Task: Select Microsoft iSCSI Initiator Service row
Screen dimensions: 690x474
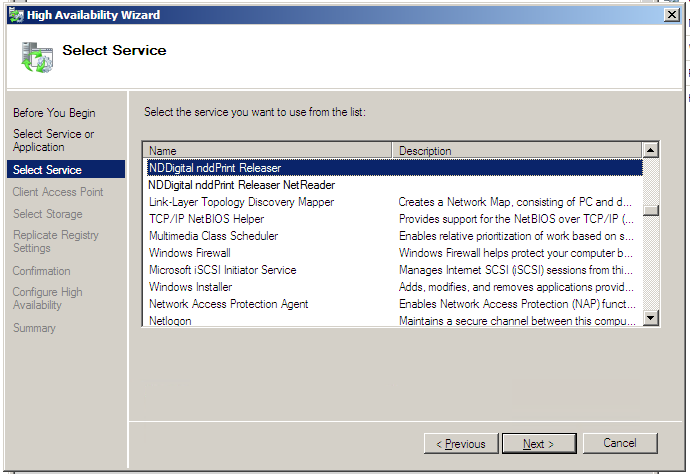Action: [222, 270]
